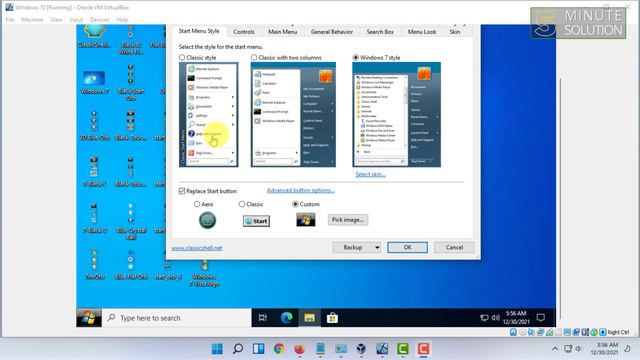Open the VirtualBox Machine menu

point(32,20)
